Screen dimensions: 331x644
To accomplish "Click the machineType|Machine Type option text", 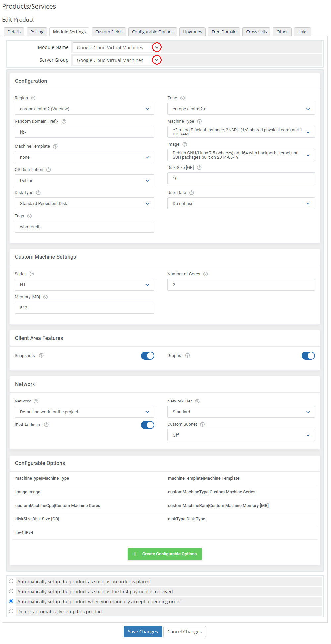I will [42, 478].
